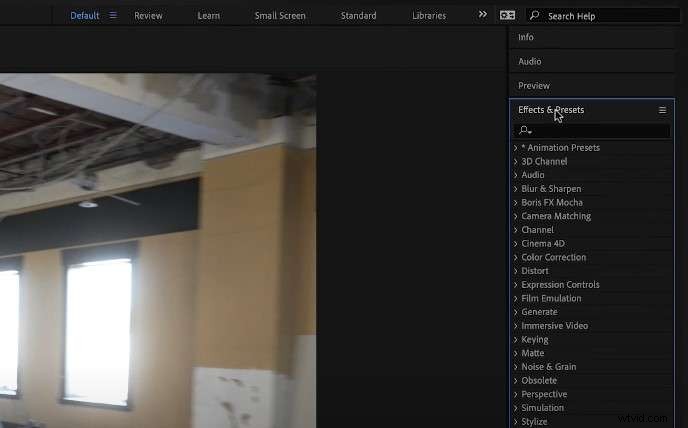Click the Search Help magnifier icon
Image resolution: width=688 pixels, height=428 pixels.
pos(535,15)
